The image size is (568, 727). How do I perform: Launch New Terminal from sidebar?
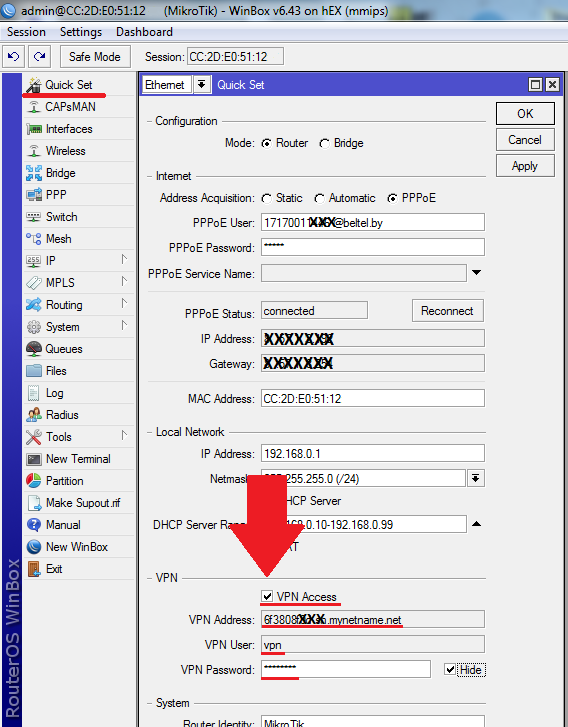[x=69, y=459]
